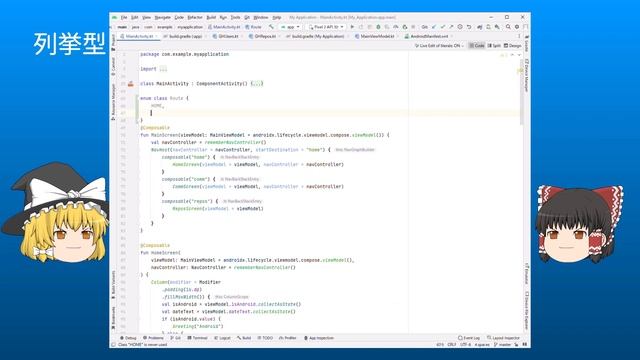The width and height of the screenshot is (640, 360).
Task: Show Git history clock icon
Action: point(460,27)
